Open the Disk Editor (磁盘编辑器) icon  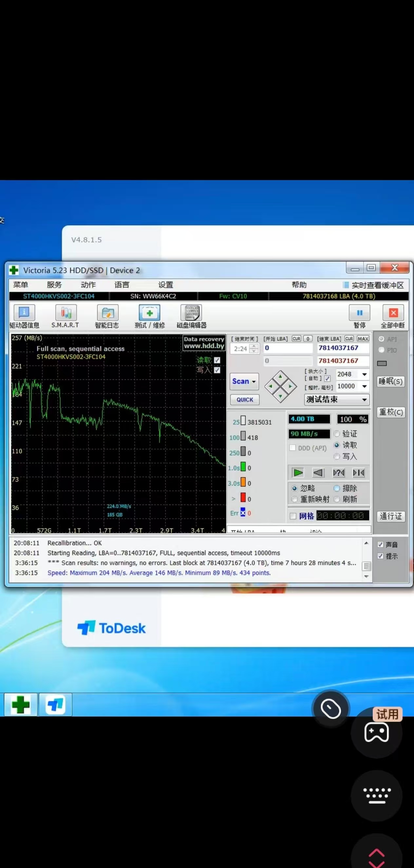coord(191,313)
